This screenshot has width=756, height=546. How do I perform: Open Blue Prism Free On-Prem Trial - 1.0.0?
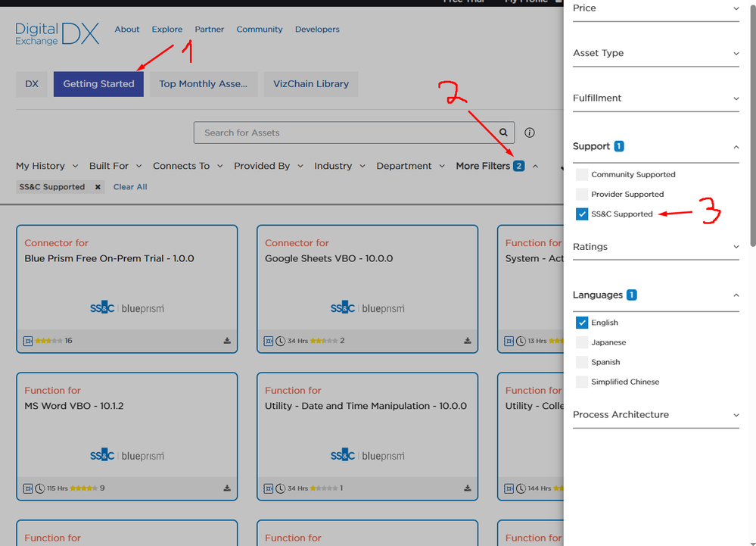click(x=110, y=258)
